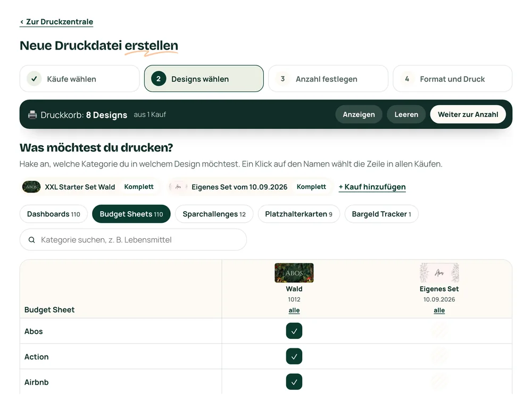
Task: Click the Komplett label on the XXL Starter Set Wald chip
Action: pos(139,187)
